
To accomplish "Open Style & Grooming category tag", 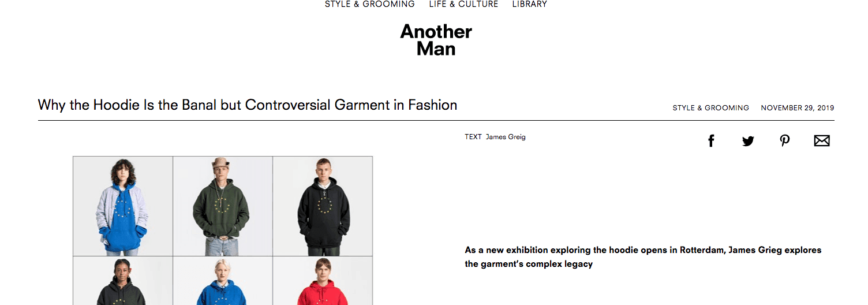I will pyautogui.click(x=710, y=108).
